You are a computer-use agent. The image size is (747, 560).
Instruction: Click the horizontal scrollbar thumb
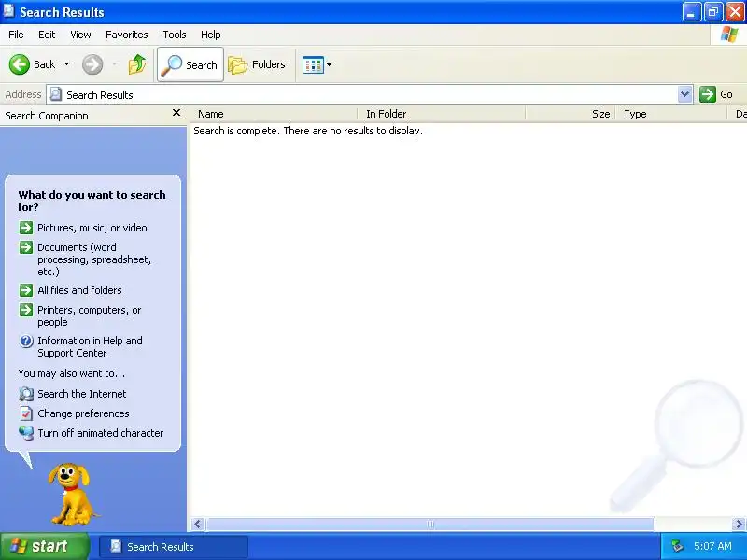pos(430,525)
